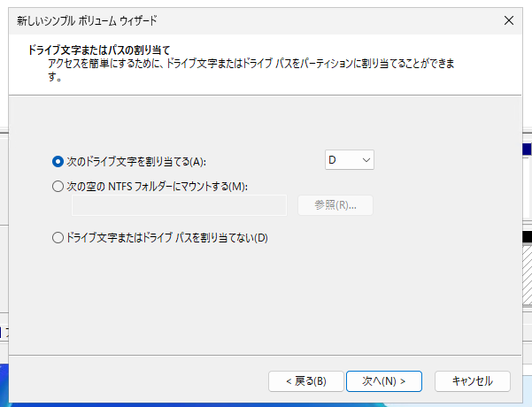Choose 次の空の NTFS フォルダーにマウントする(M) option
532x407 pixels.
58,186
